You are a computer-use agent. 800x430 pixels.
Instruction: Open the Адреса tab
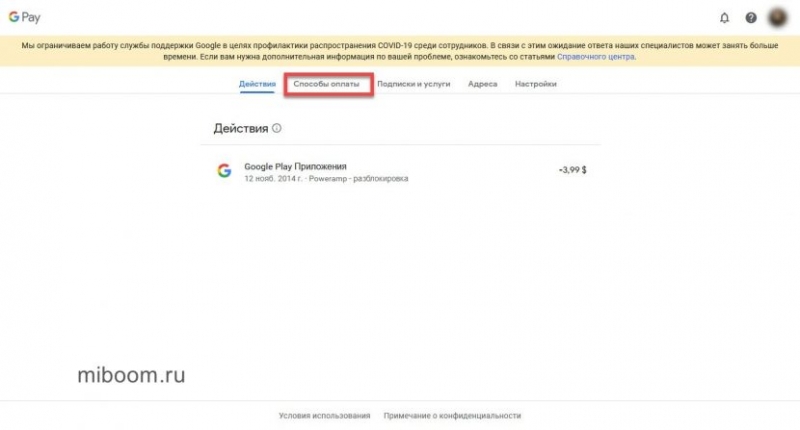(x=483, y=84)
